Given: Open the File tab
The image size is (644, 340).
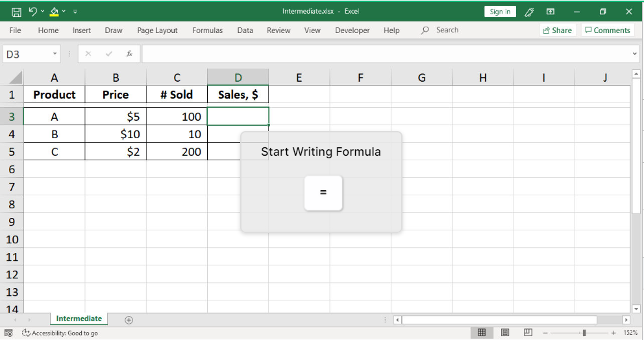Looking at the screenshot, I should (x=15, y=30).
